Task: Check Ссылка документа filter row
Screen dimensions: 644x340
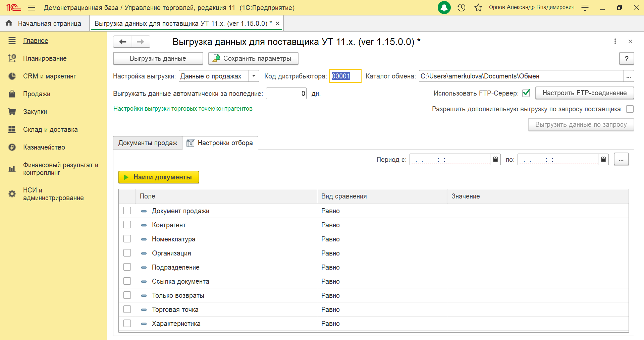Action: pos(127,281)
